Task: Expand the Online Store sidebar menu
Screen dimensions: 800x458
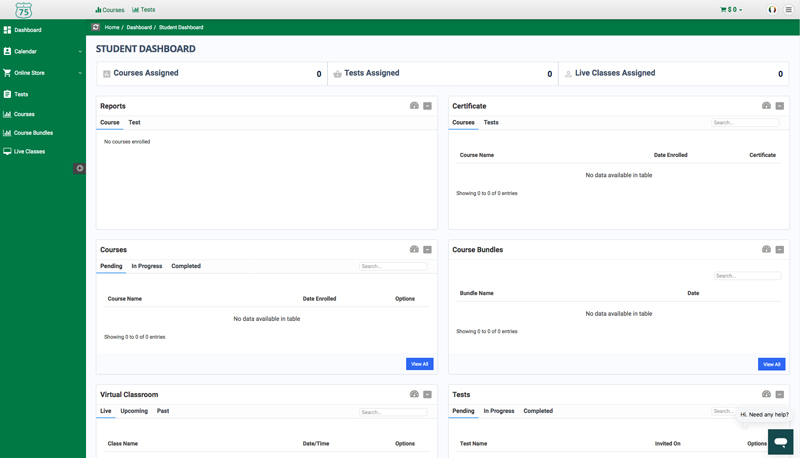Action: pos(79,73)
